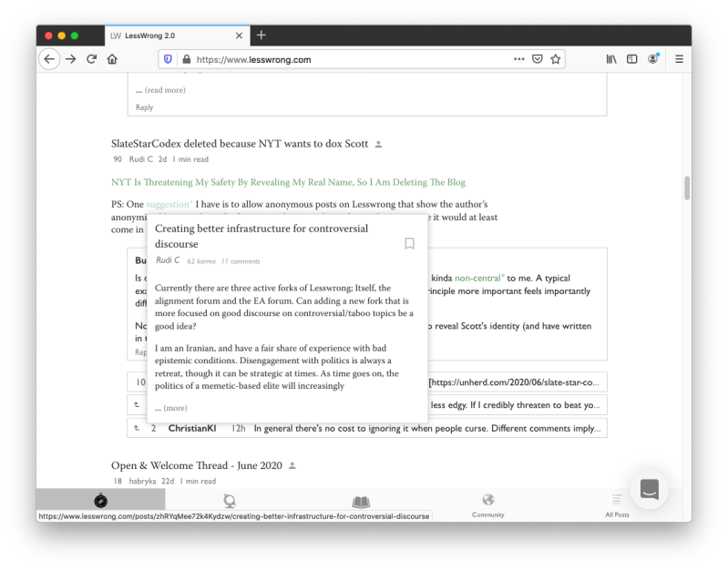Open page actions three-dot menu

(x=519, y=59)
